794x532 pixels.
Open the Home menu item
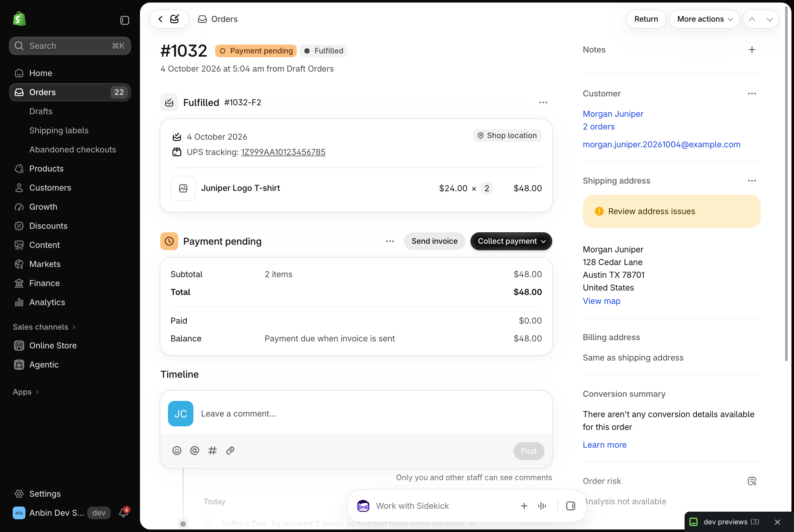[70, 73]
